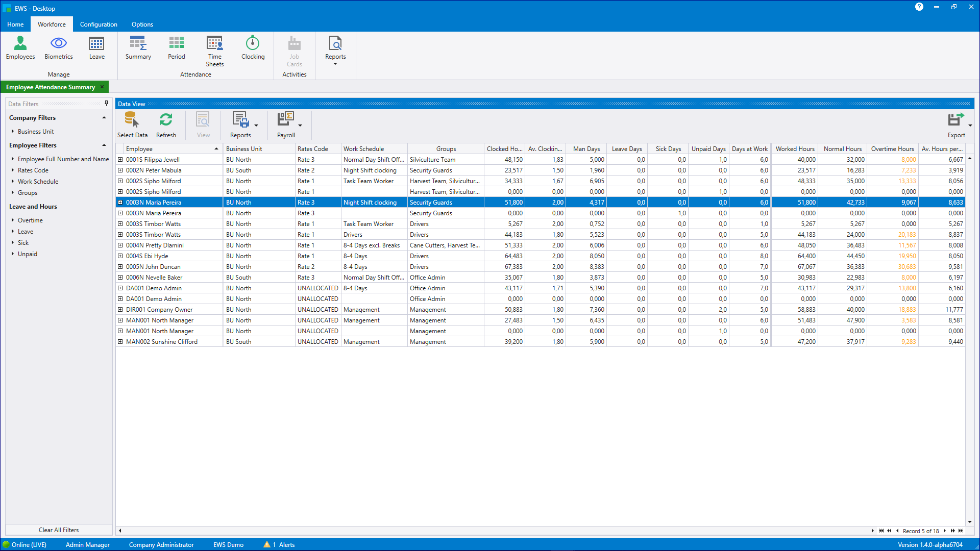The image size is (980, 551).
Task: Expand the row for 0004S Ebi Hyde
Action: click(x=120, y=256)
